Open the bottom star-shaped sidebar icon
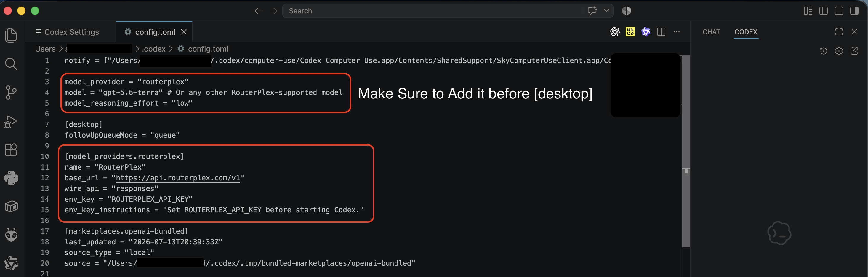868x277 pixels. pyautogui.click(x=11, y=263)
